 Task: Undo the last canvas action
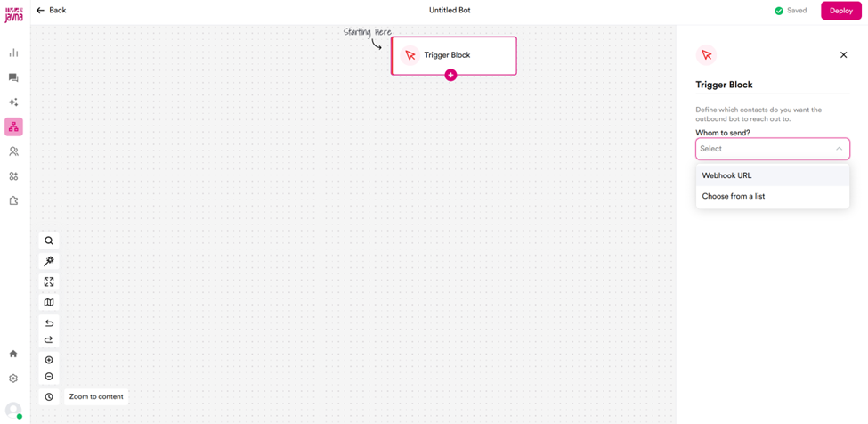(49, 323)
